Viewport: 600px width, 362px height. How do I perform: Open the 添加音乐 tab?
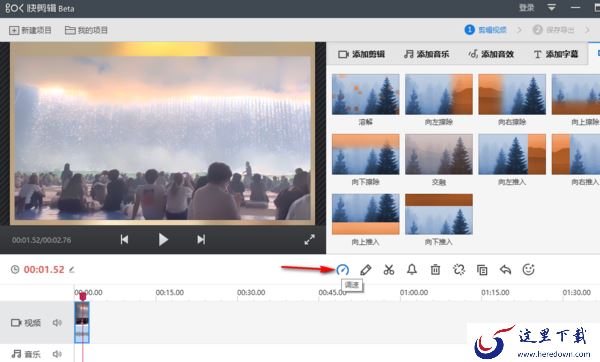426,54
